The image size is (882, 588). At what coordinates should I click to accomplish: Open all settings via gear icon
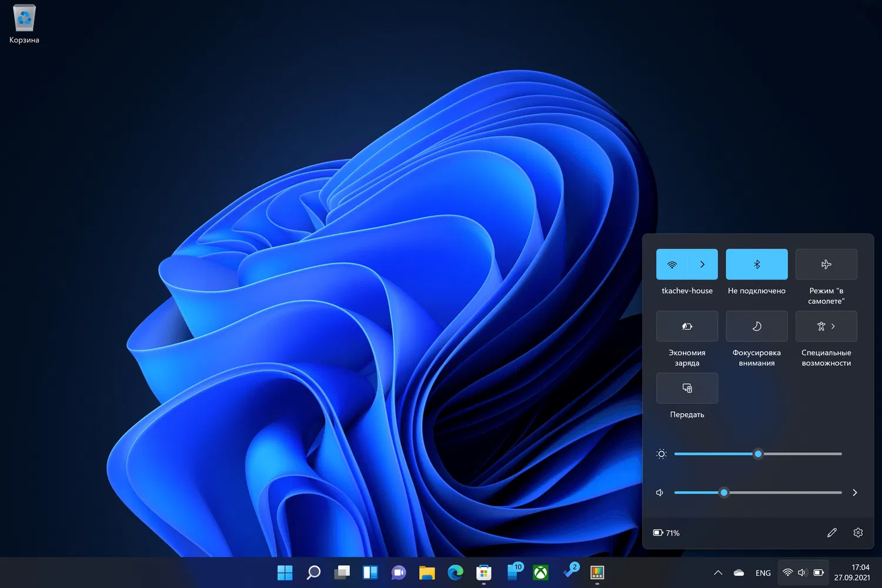point(858,533)
